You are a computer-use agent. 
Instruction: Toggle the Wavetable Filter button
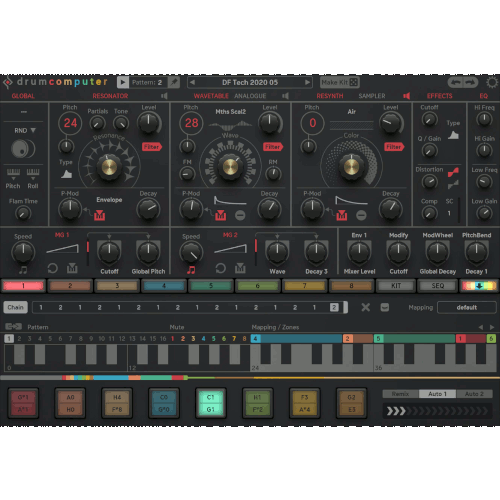(x=273, y=147)
